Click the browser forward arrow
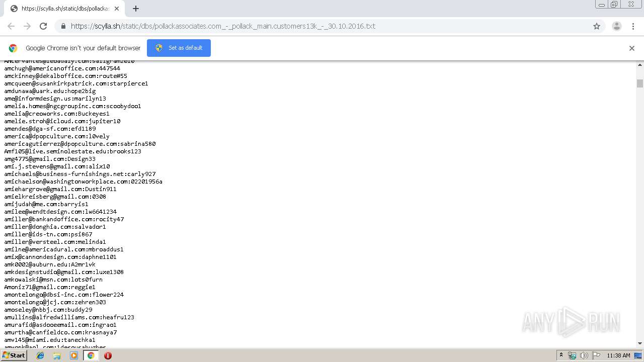The height and width of the screenshot is (362, 644). pos(27,26)
